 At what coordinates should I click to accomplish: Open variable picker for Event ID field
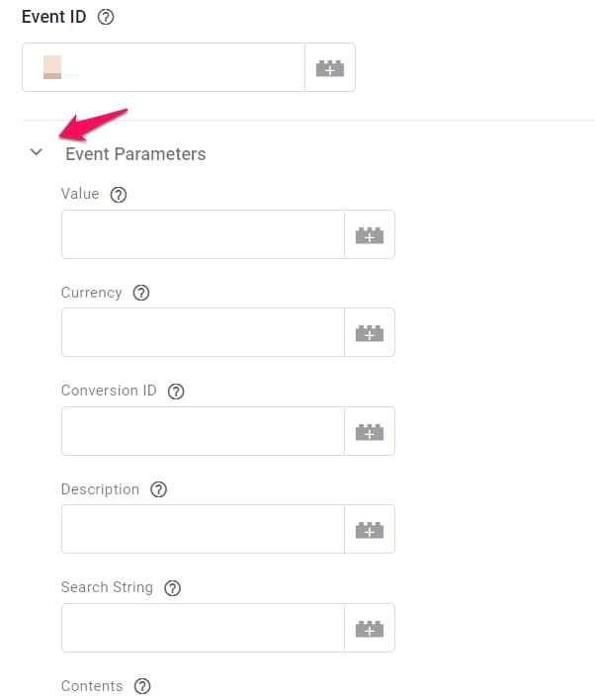[x=330, y=68]
